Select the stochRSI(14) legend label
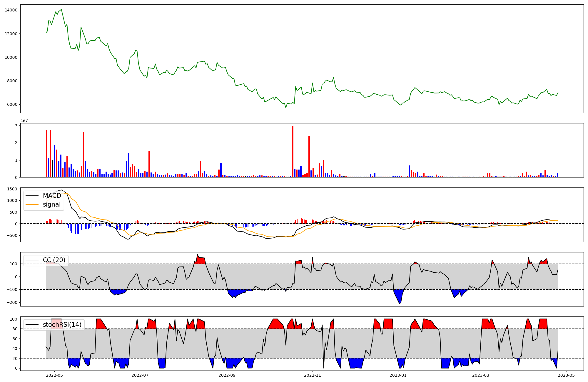Screen dimensions: 588x382 click(x=62, y=325)
